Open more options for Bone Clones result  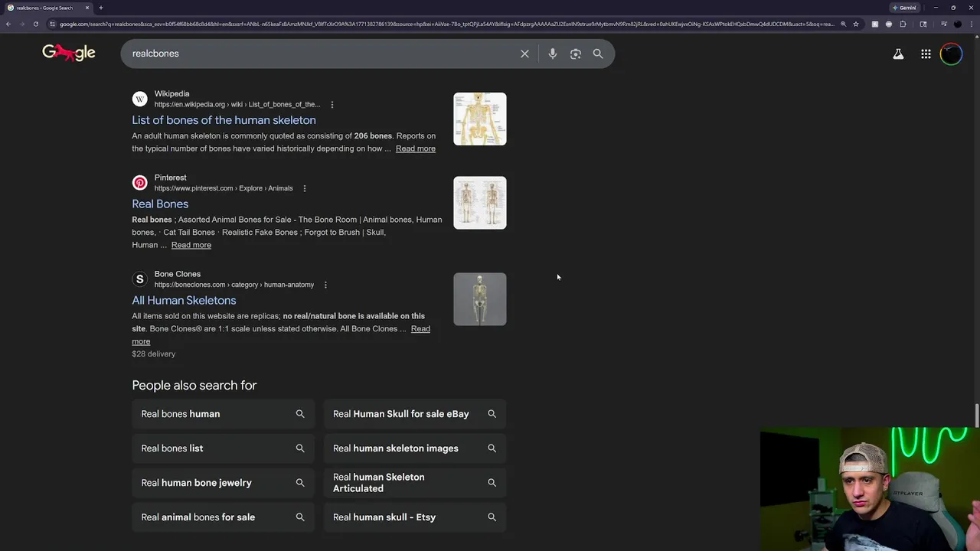click(x=325, y=285)
